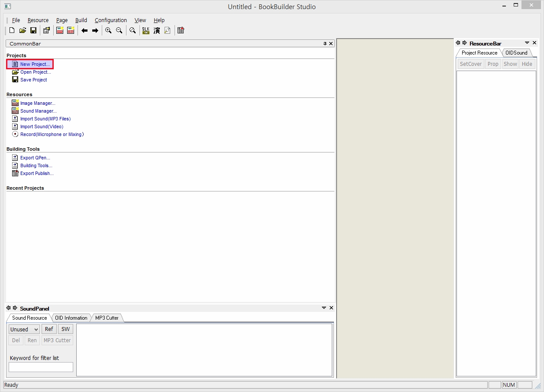Click the folder icon beside Open Project
The width and height of the screenshot is (544, 392).
[x=15, y=72]
